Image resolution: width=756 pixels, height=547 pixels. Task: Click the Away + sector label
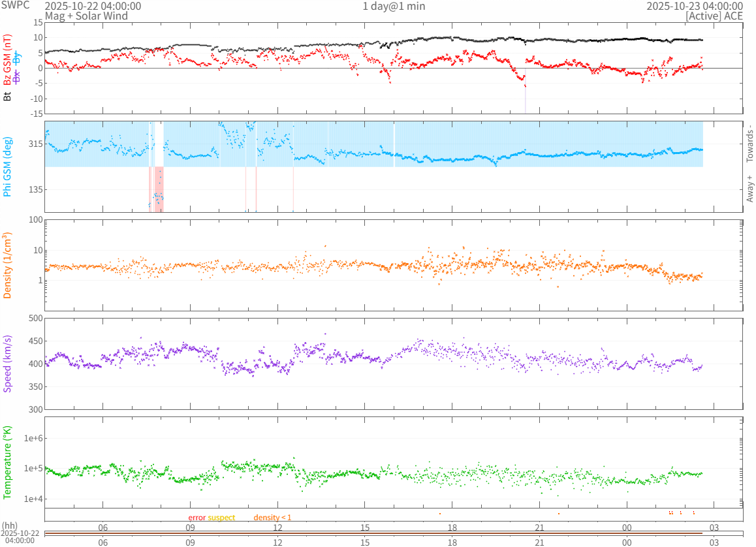(x=749, y=189)
